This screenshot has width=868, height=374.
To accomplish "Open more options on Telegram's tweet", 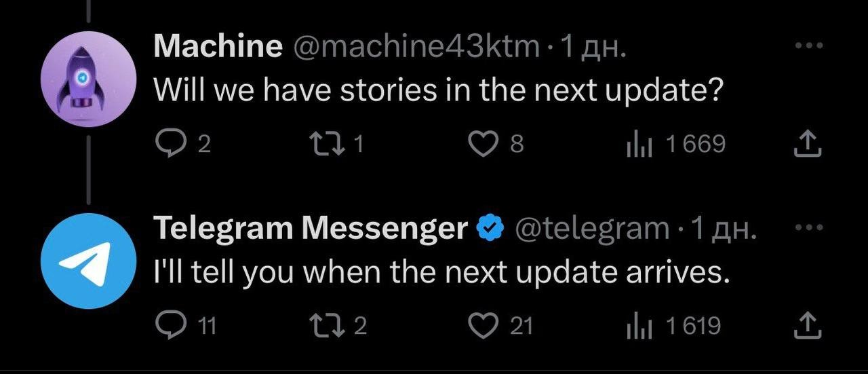I will tap(808, 228).
